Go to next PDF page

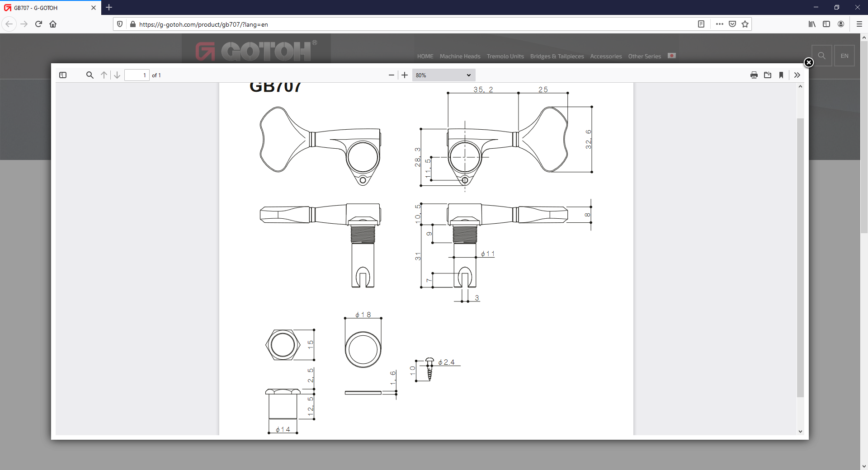point(117,75)
